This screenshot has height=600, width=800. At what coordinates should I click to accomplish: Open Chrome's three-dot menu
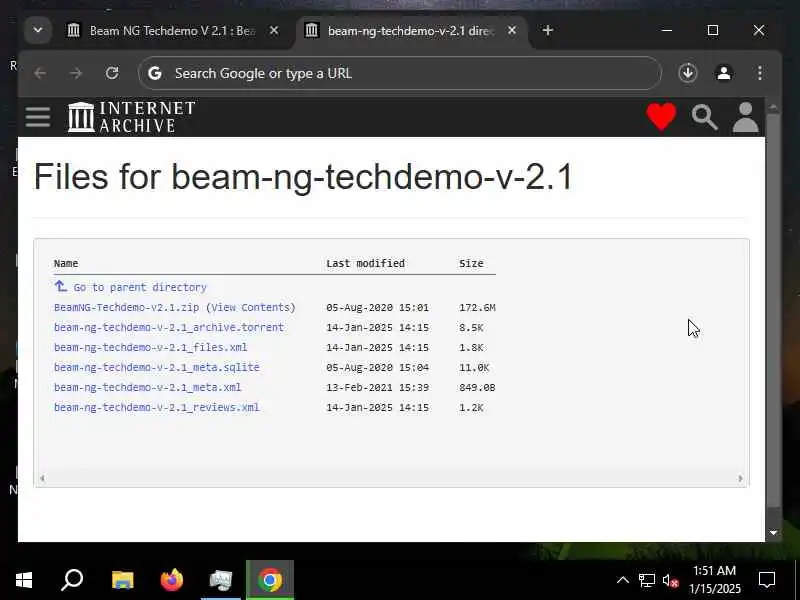(760, 73)
